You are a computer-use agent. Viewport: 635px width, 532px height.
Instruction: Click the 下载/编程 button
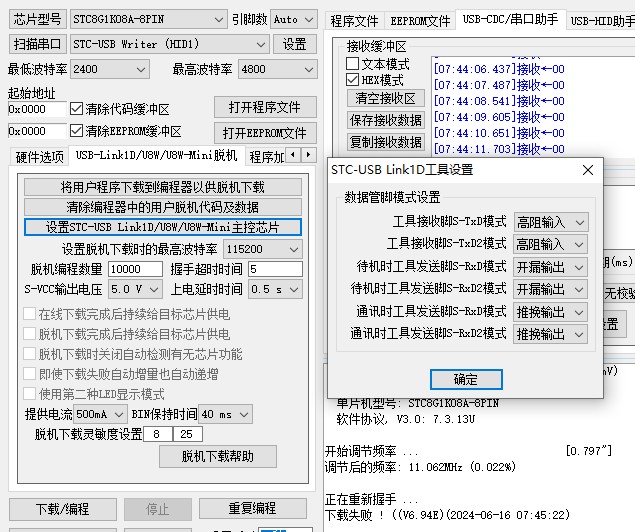(x=63, y=509)
